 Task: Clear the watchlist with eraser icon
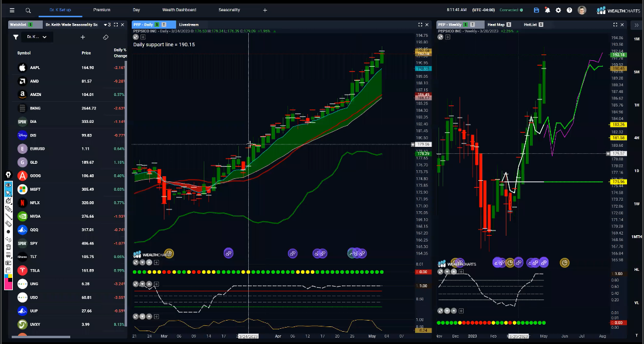pyautogui.click(x=105, y=37)
